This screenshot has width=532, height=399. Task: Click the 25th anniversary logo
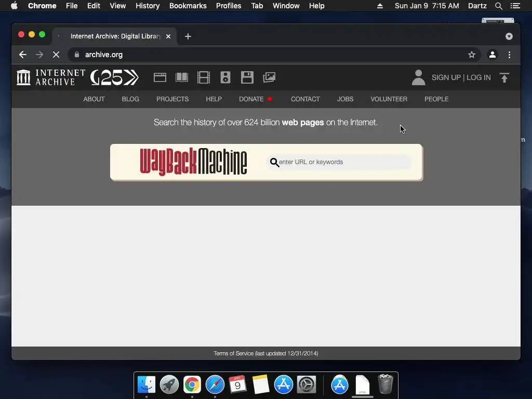point(114,77)
